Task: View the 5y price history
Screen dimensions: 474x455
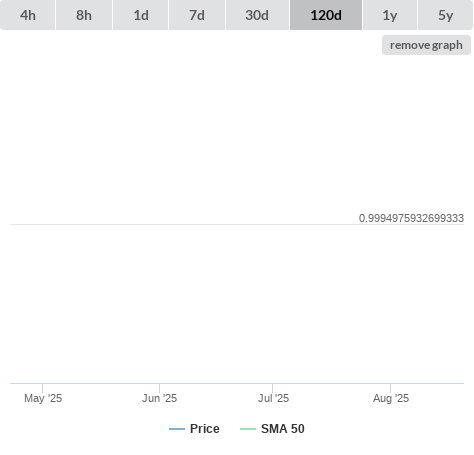Action: pos(446,15)
